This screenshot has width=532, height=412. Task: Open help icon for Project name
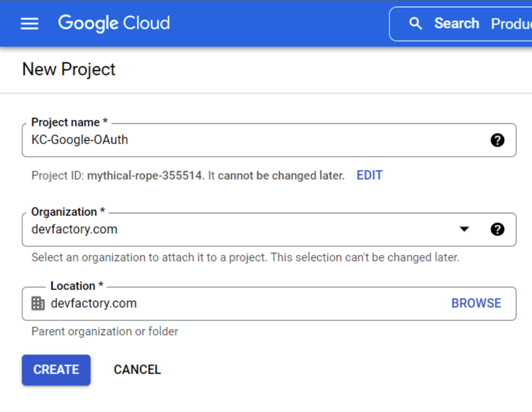[497, 140]
